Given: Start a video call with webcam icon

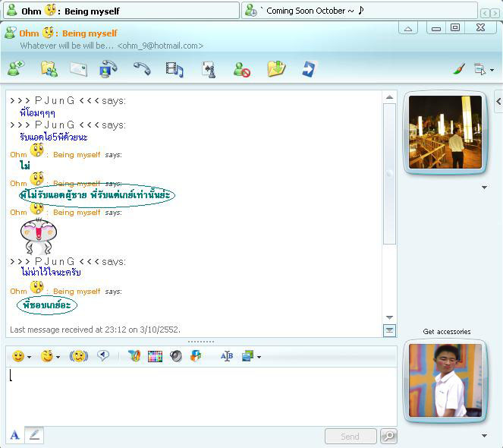Looking at the screenshot, I should pyautogui.click(x=108, y=69).
